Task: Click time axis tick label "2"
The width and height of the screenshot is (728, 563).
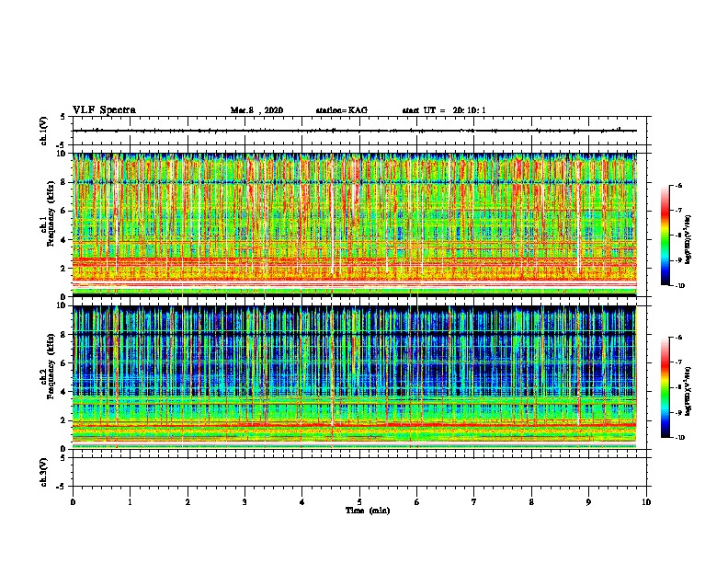Action: point(188,502)
